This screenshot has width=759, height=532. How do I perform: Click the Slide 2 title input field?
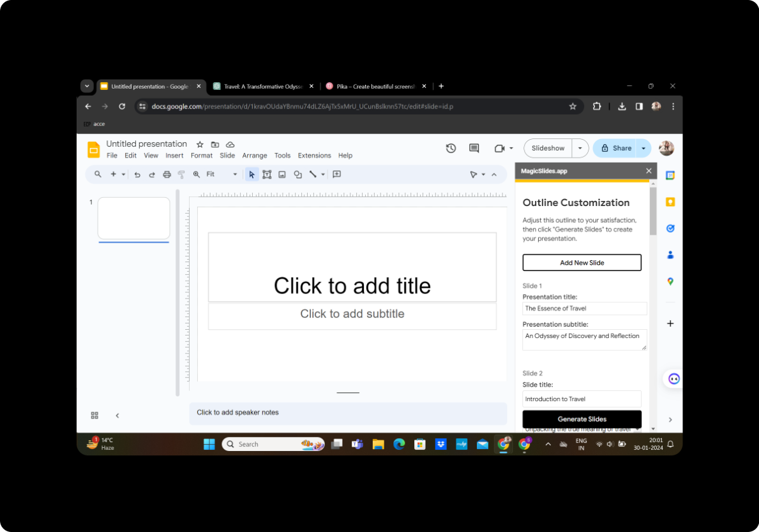582,399
